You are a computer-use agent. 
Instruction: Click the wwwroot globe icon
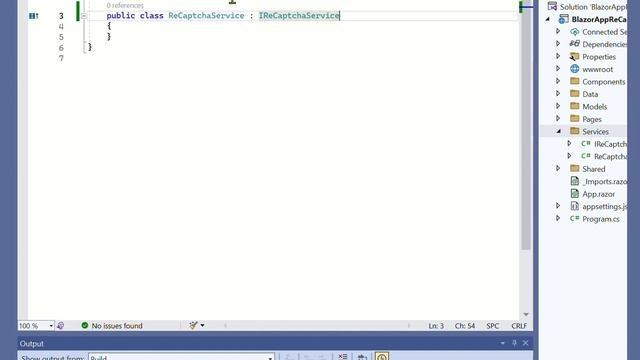click(x=575, y=69)
